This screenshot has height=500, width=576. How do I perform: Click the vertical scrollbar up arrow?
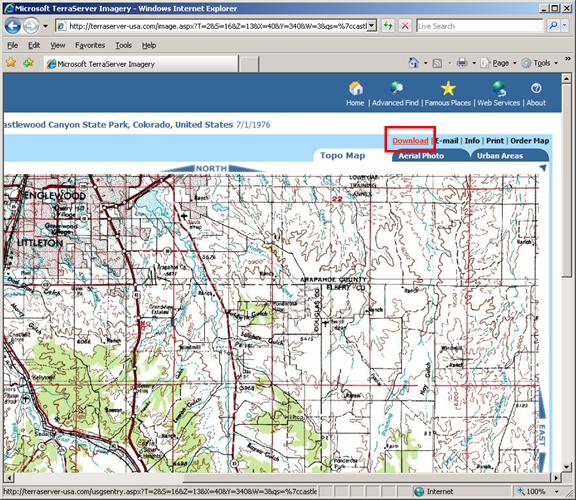[566, 78]
